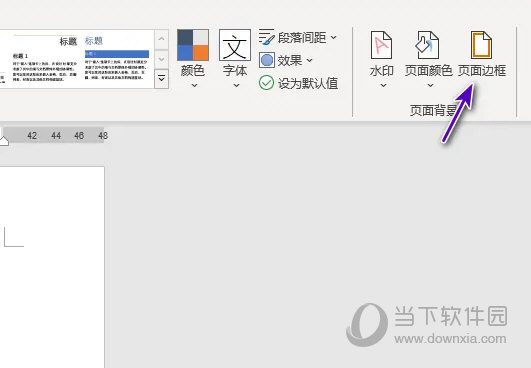
Task: Open Page Borders (页面边框)
Action: [x=482, y=54]
